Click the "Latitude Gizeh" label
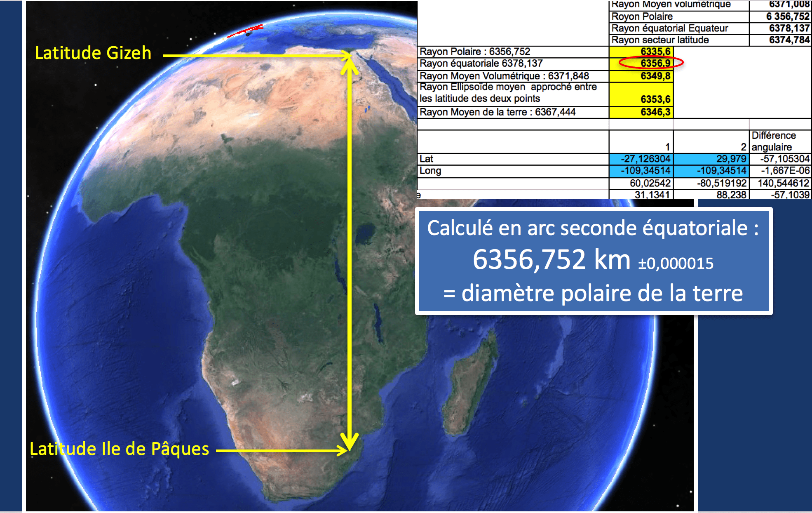Screen dimensions: 812x513 (x=93, y=53)
